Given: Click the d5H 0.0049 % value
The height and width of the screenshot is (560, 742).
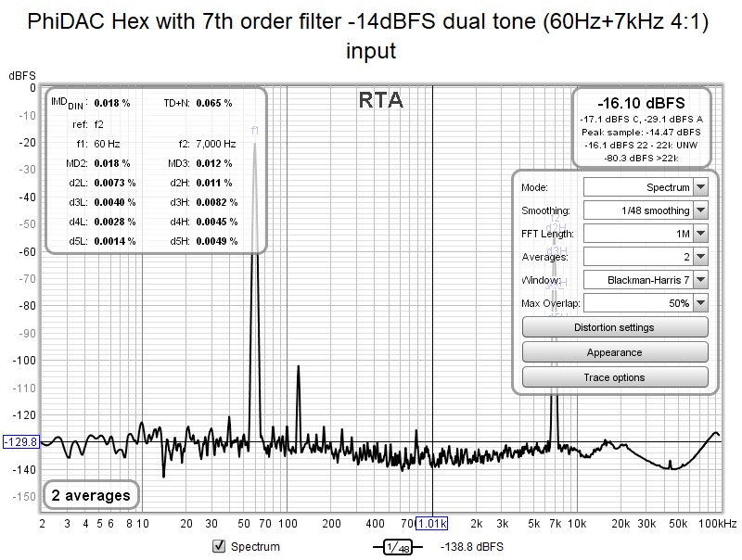Looking at the screenshot, I should tap(217, 241).
